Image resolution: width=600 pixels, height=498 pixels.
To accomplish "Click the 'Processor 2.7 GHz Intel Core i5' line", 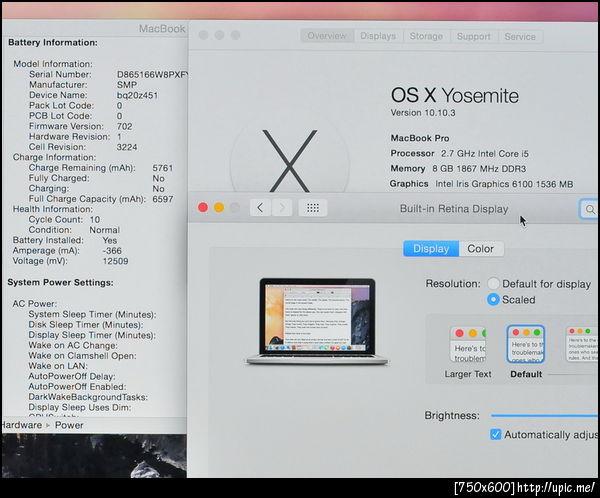I will 459,153.
